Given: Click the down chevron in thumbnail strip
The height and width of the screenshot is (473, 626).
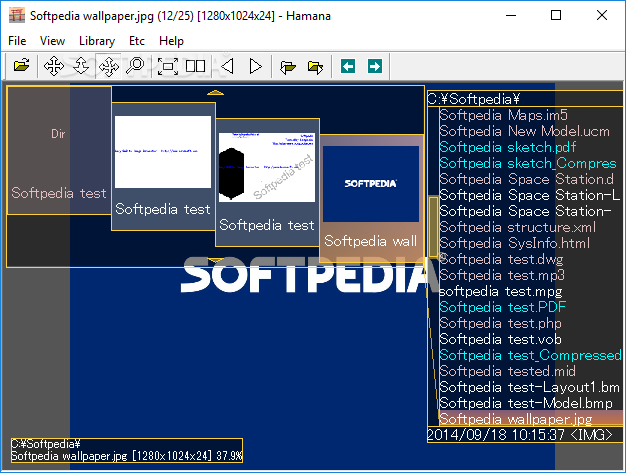Looking at the screenshot, I should tap(216, 260).
